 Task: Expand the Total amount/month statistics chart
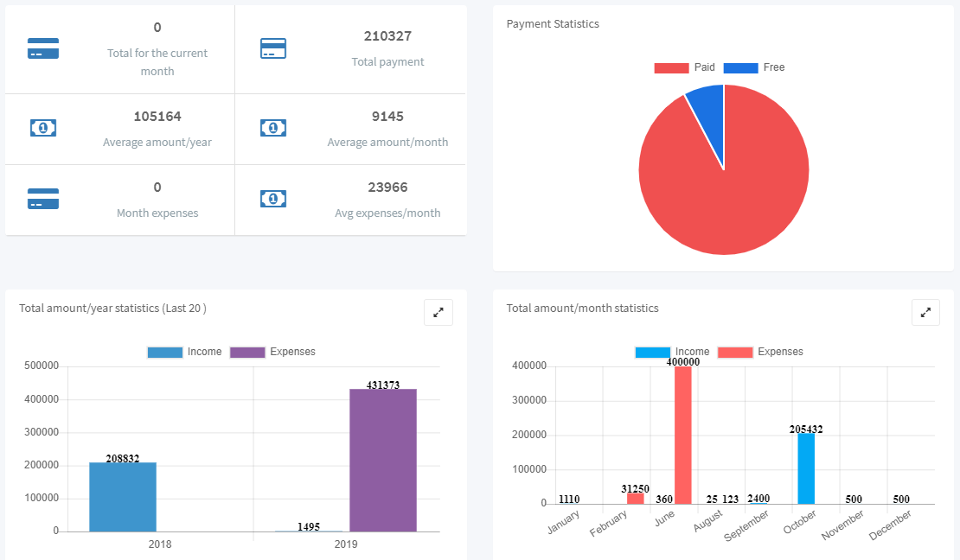coord(925,313)
